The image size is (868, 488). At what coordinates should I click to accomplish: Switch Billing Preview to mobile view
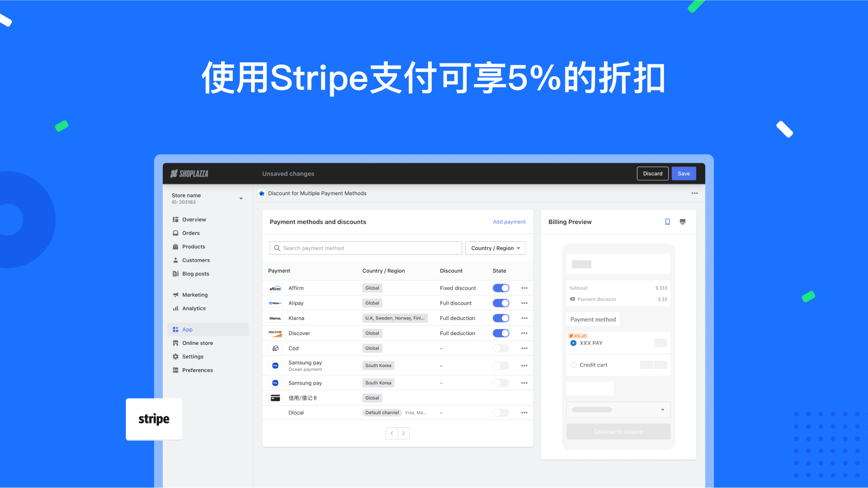click(667, 222)
